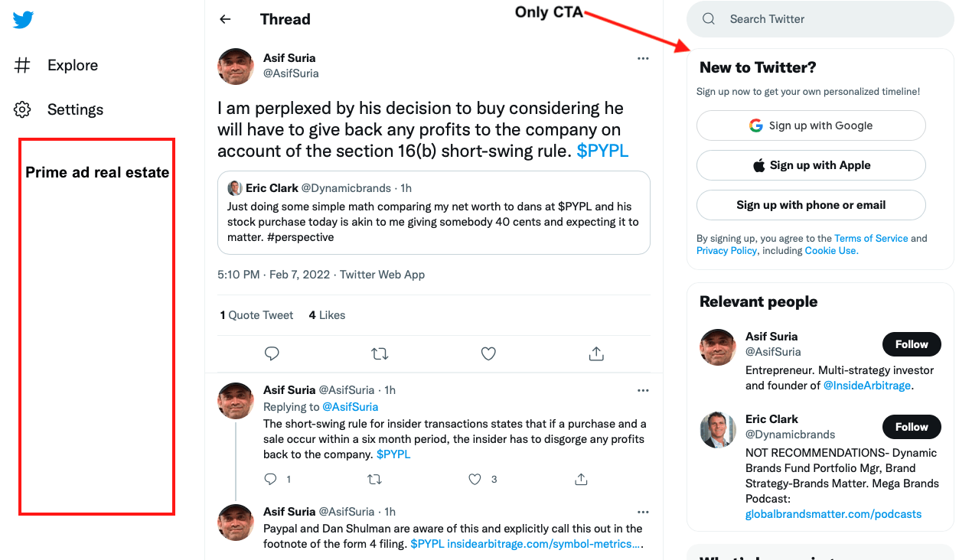Reply to the main tweet

pyautogui.click(x=272, y=353)
